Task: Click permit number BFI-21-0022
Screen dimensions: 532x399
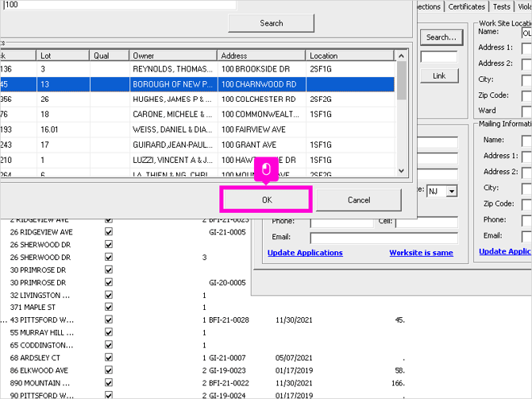Action: tap(229, 383)
